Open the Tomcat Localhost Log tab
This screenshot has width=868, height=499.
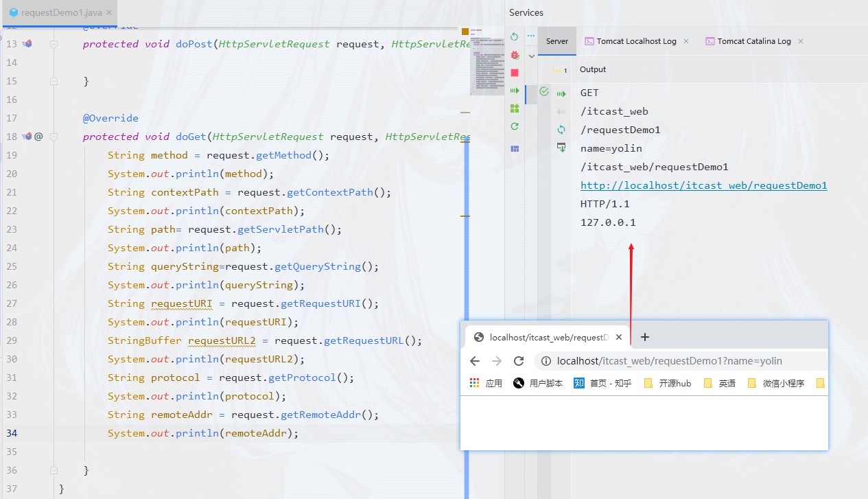point(636,41)
